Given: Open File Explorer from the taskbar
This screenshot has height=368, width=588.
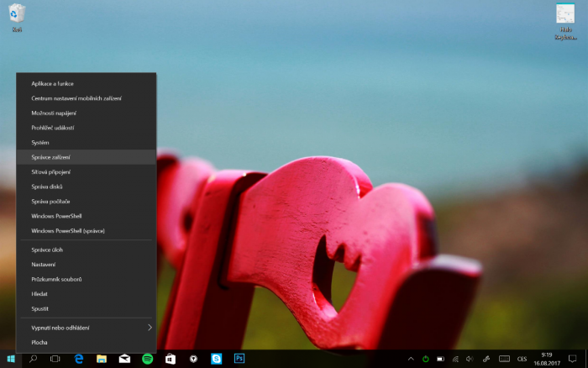Looking at the screenshot, I should [x=102, y=359].
